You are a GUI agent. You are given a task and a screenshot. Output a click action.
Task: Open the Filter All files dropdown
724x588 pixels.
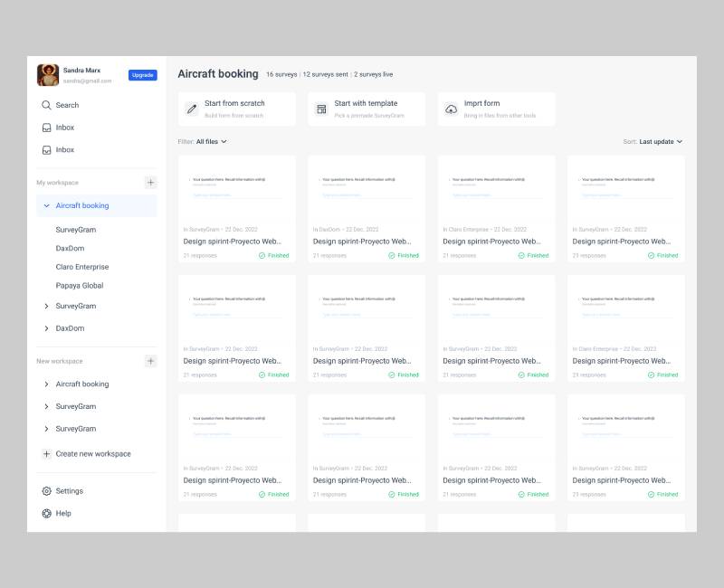[x=211, y=141]
